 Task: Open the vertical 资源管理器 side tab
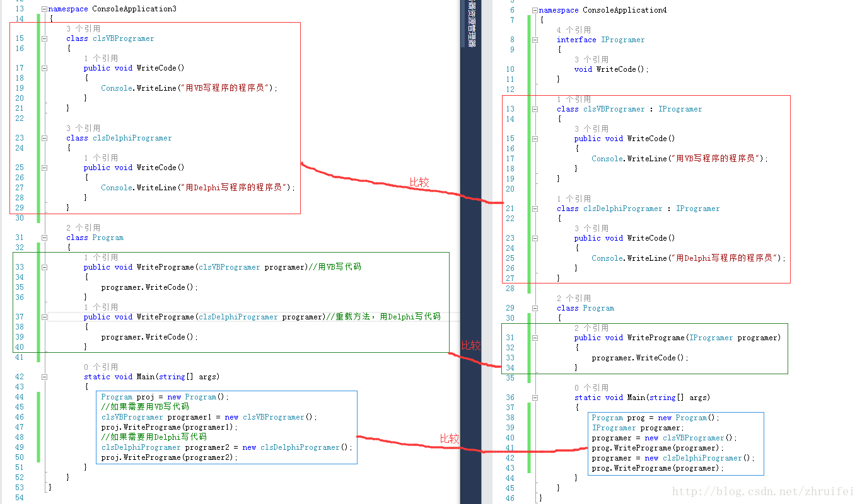[471, 24]
